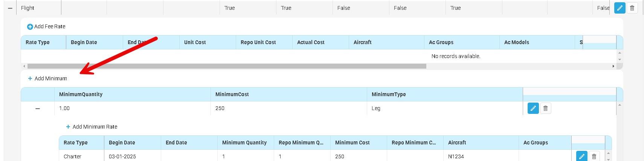Sort by MinimumType column header
This screenshot has height=161, width=644.
click(x=389, y=94)
